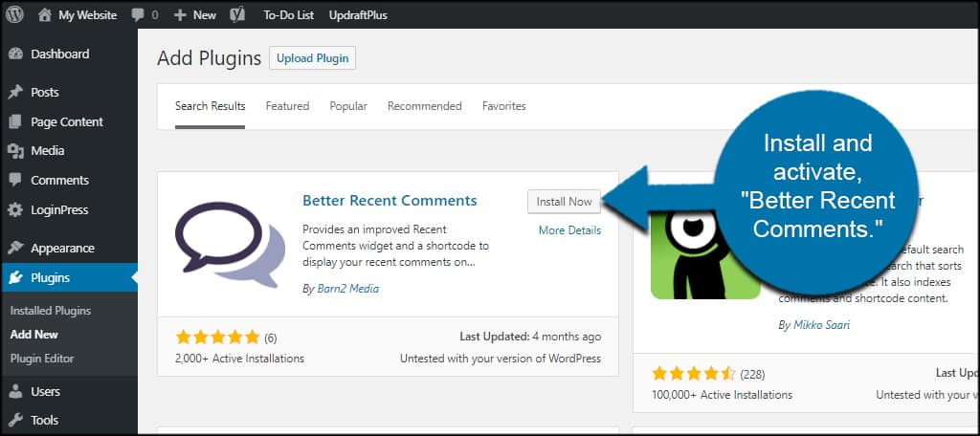This screenshot has height=436, width=980.
Task: Switch to the Popular tab
Action: (x=348, y=106)
